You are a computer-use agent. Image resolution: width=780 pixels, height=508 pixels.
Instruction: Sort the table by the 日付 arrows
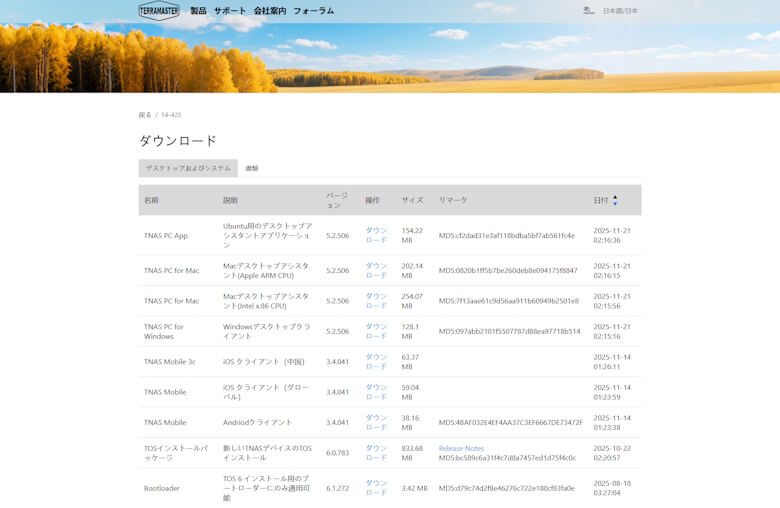point(615,200)
